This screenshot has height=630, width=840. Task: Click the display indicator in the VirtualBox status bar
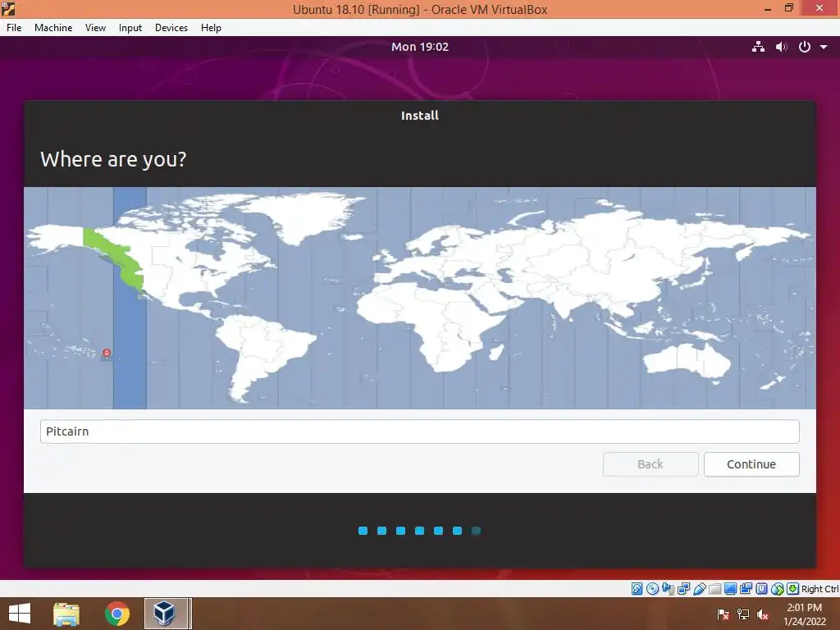[730, 589]
